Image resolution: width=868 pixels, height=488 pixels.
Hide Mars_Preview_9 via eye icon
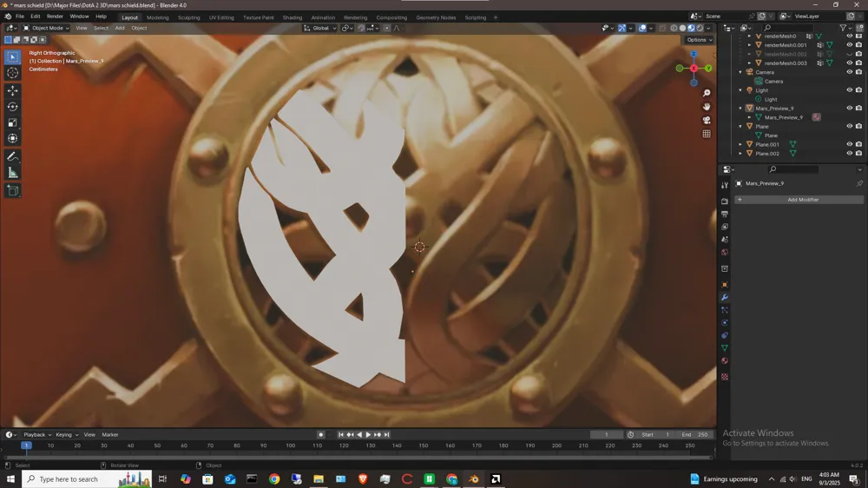[849, 108]
